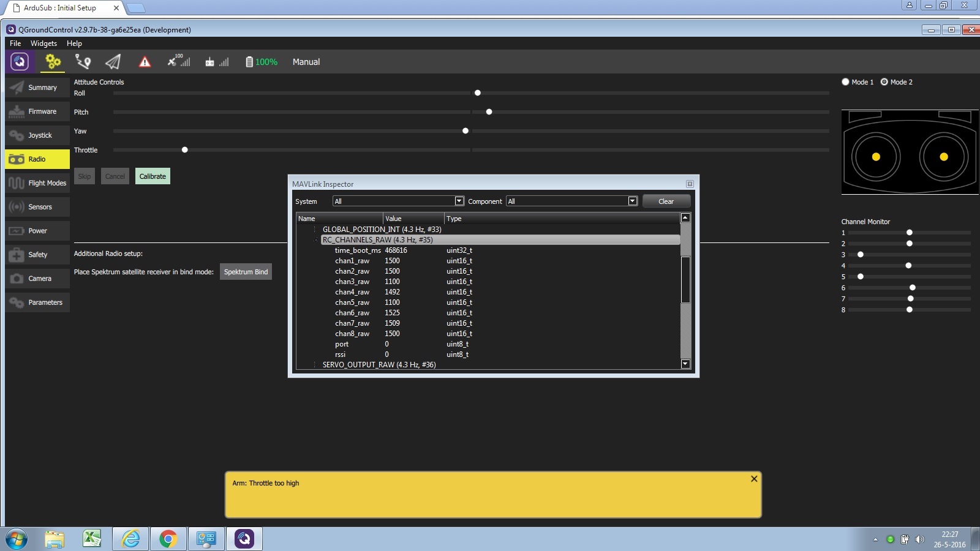The height and width of the screenshot is (551, 980).
Task: Check GPS satellite signal indicator
Action: pos(179,61)
